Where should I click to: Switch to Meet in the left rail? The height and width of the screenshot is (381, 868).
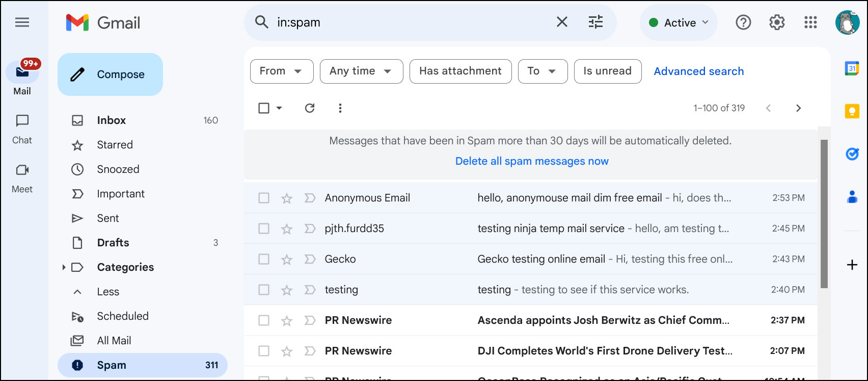point(22,178)
